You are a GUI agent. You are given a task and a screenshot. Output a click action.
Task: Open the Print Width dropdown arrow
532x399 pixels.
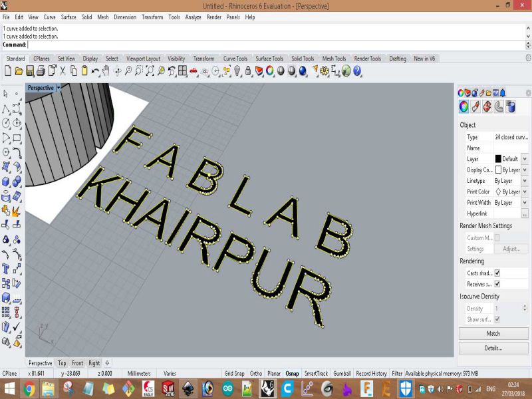pyautogui.click(x=525, y=203)
